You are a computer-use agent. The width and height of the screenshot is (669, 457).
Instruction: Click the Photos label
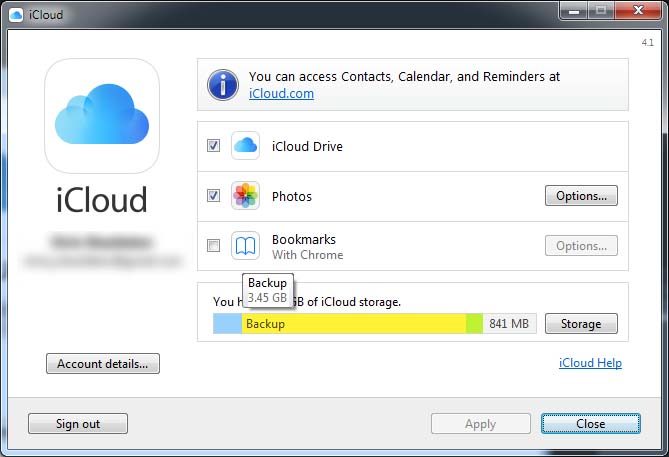(292, 196)
